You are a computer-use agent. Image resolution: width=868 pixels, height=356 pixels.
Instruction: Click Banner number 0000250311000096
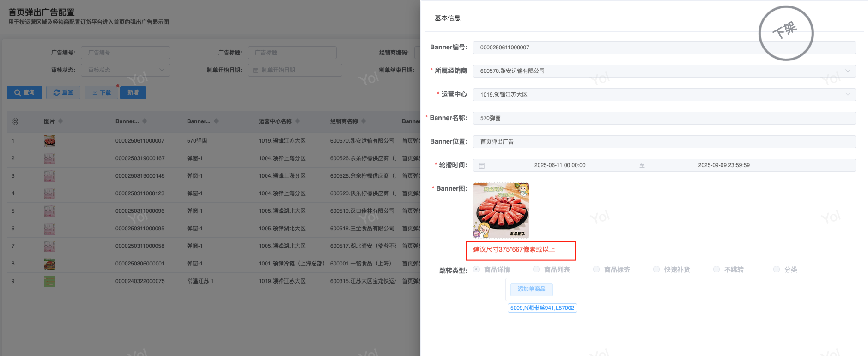[x=140, y=211]
